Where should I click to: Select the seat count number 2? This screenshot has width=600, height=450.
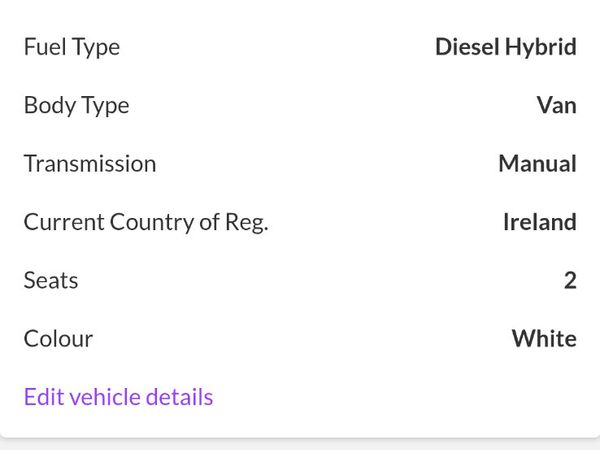570,280
